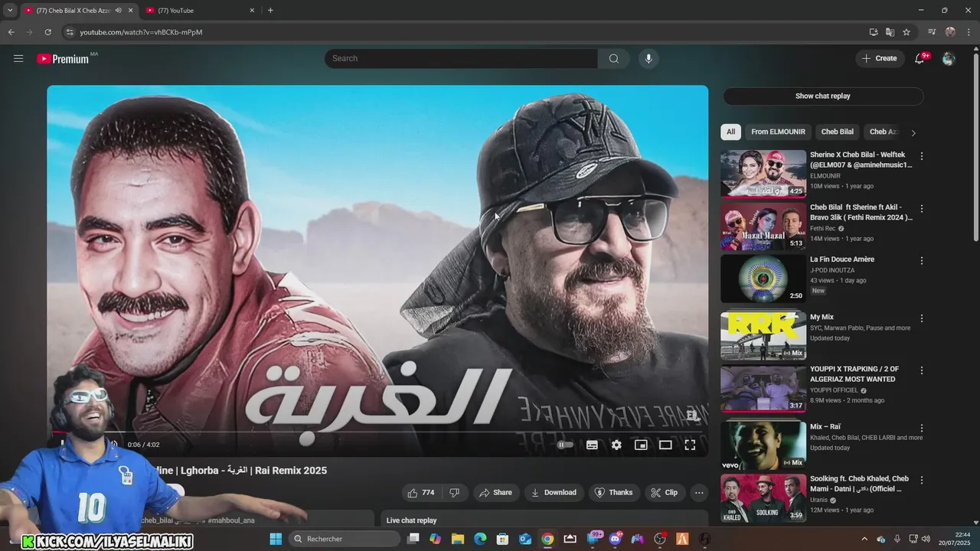Screen dimensions: 980x551
Task: Enter full screen video mode
Action: coord(690,445)
